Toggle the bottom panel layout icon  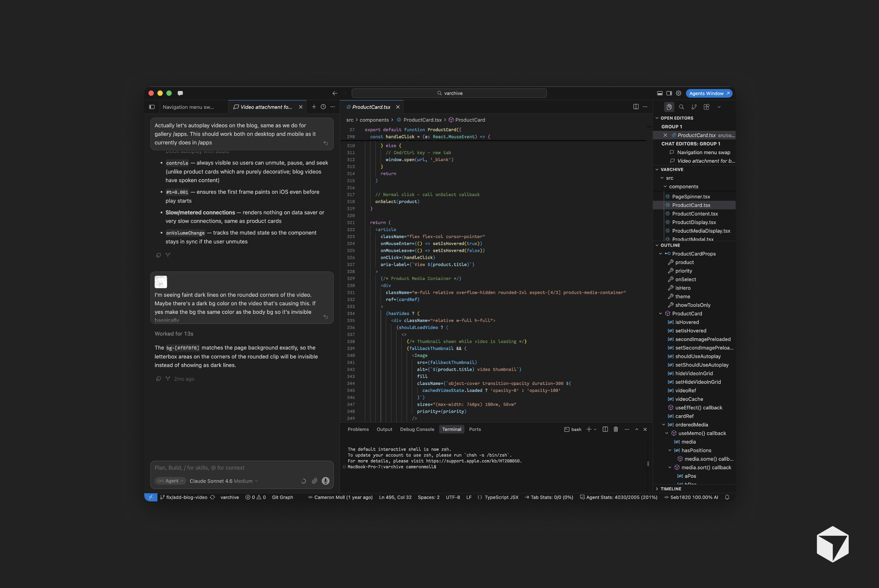point(660,93)
